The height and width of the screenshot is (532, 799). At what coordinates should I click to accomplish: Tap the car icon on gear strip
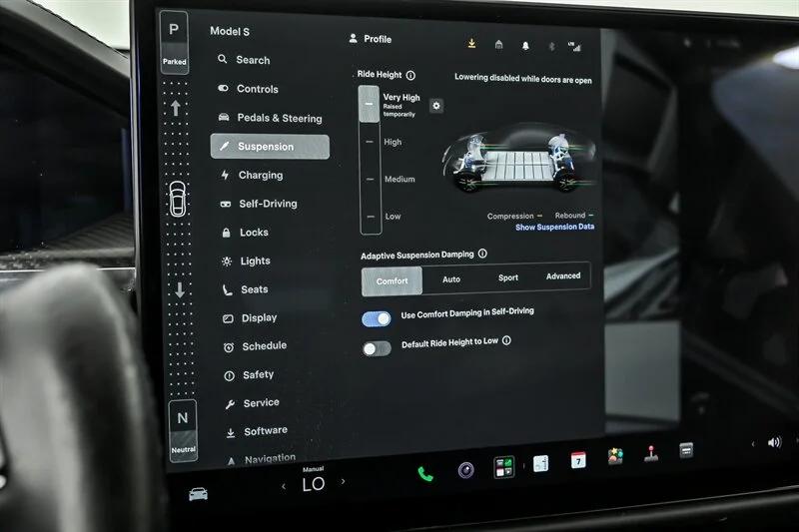pyautogui.click(x=178, y=199)
